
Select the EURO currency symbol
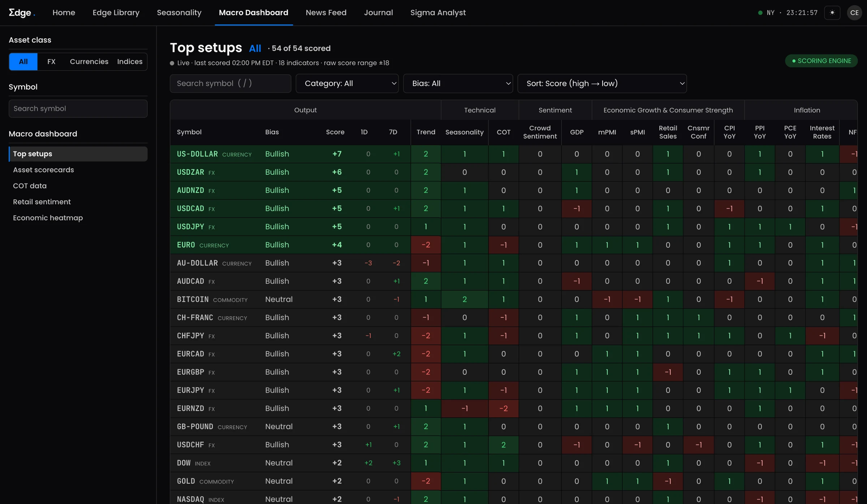tap(186, 245)
